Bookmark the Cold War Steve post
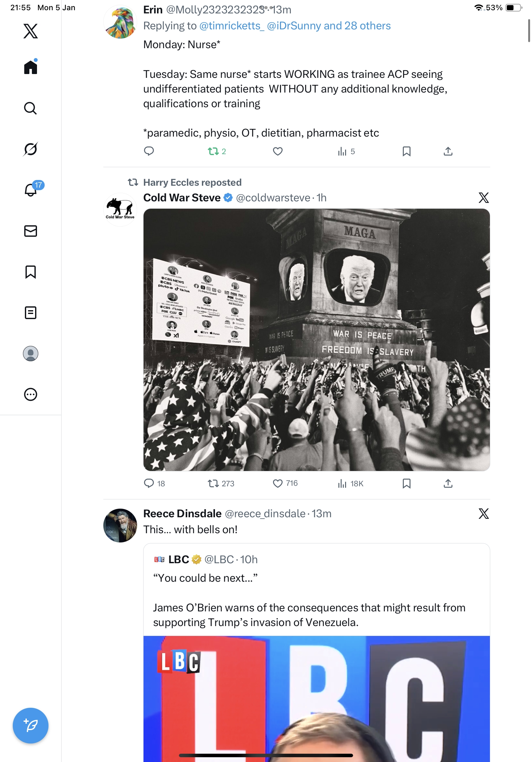This screenshot has width=532, height=762. (x=406, y=483)
